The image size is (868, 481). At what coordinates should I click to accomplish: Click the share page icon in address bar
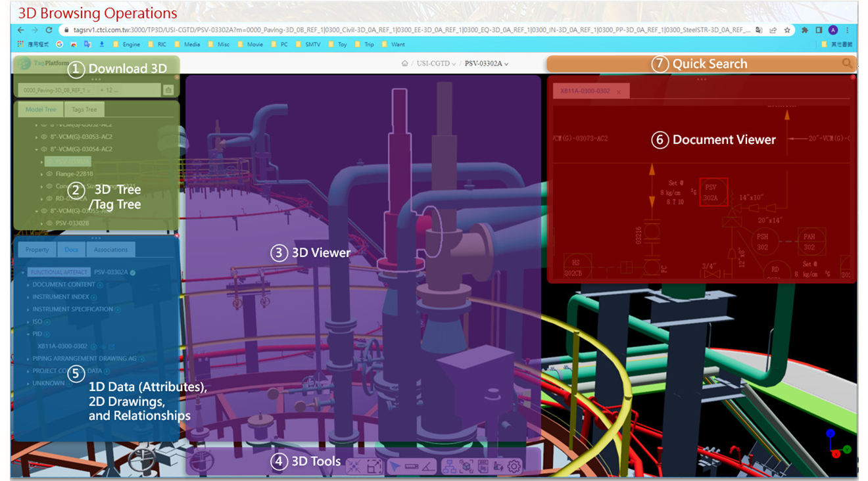pyautogui.click(x=773, y=30)
